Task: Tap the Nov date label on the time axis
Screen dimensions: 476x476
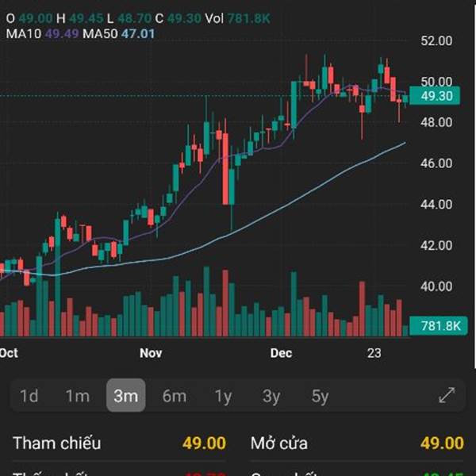Action: [151, 353]
